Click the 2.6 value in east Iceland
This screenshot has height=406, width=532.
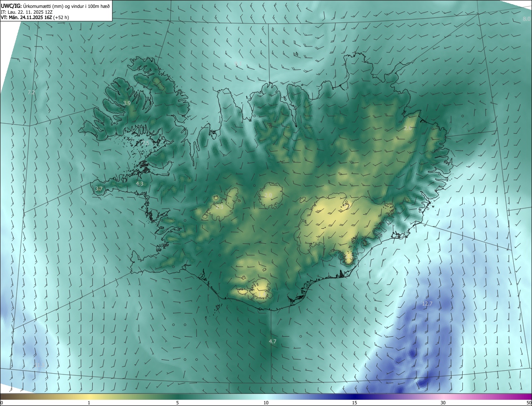408,128
